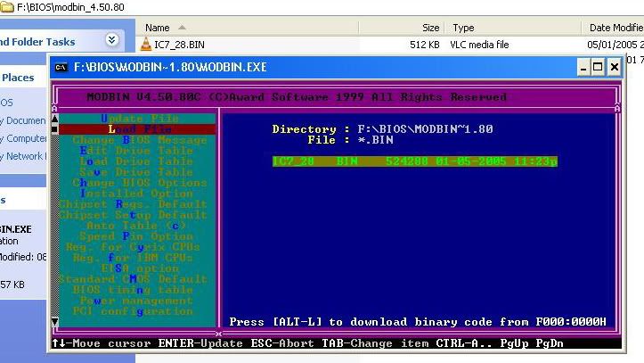Click the menu list scroll-down arrow
Viewport: 644px width, 363px height.
54,321
